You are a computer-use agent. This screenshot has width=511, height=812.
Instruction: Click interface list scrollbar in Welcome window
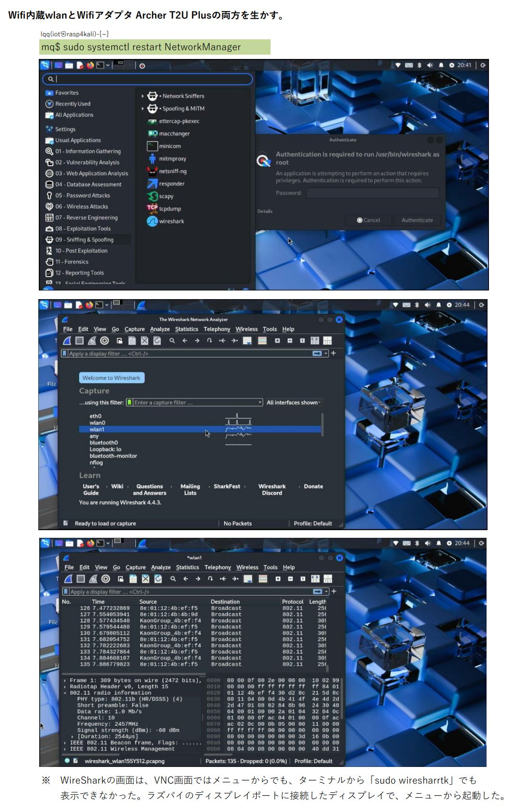click(x=322, y=424)
